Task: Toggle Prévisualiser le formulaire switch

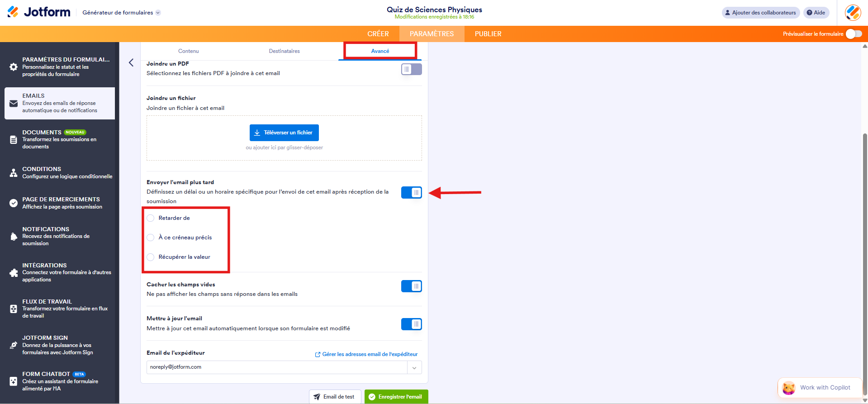Action: [x=854, y=34]
